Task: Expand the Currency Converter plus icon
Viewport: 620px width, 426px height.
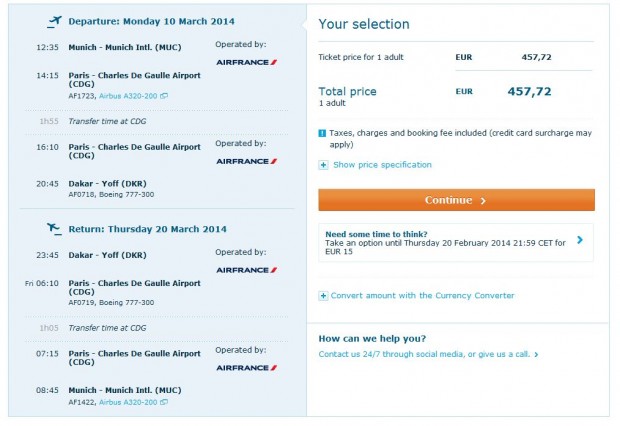Action: 322,296
